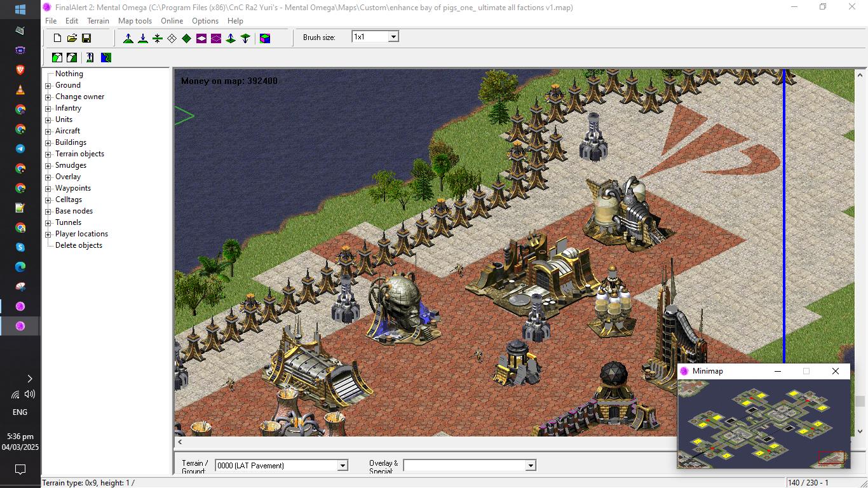Close the Minimap window

tap(836, 371)
